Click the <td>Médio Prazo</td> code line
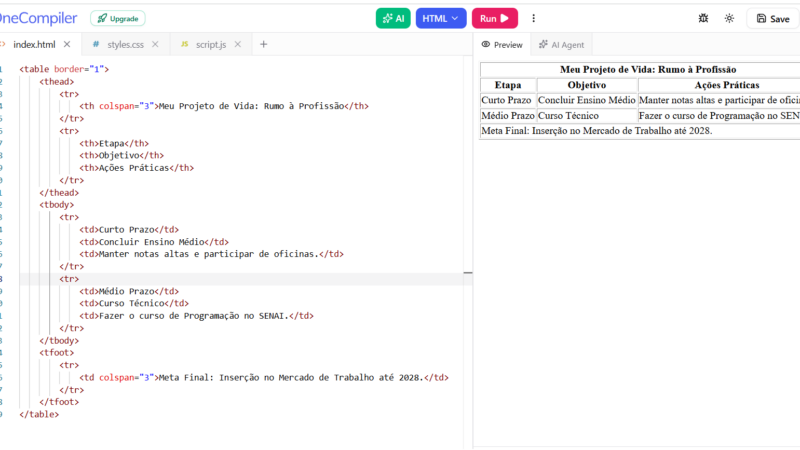This screenshot has height=450, width=800. [129, 291]
